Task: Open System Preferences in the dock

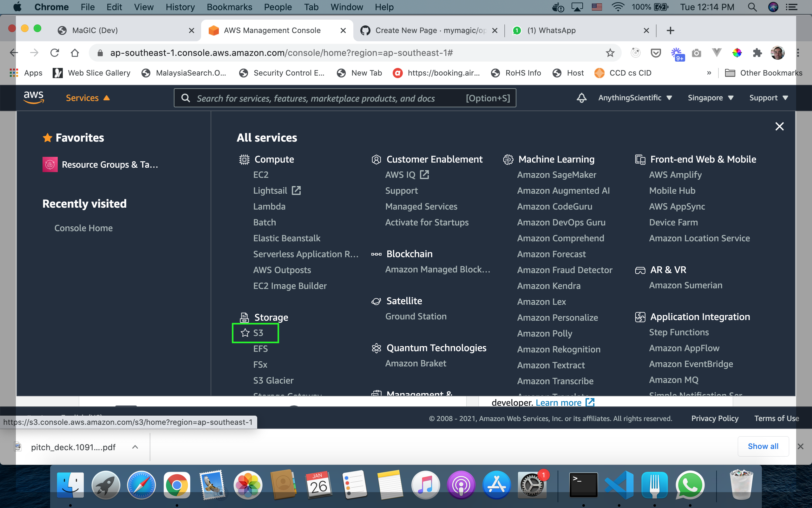Action: coord(532,485)
